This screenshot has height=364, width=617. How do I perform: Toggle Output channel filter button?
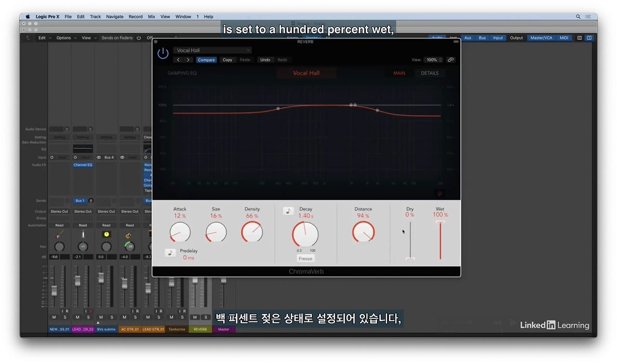coord(516,38)
